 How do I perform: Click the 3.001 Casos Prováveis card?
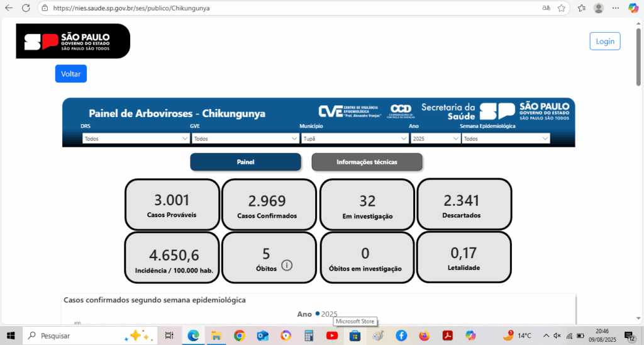point(172,205)
